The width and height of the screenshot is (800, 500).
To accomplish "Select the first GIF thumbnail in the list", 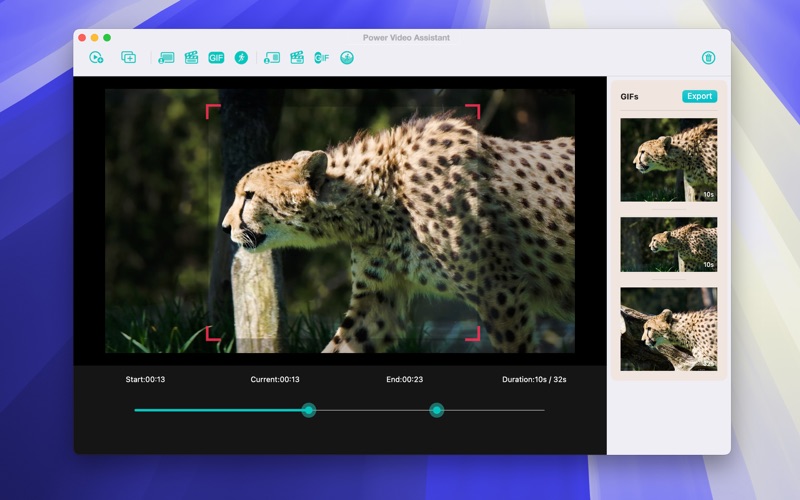I will 668,160.
